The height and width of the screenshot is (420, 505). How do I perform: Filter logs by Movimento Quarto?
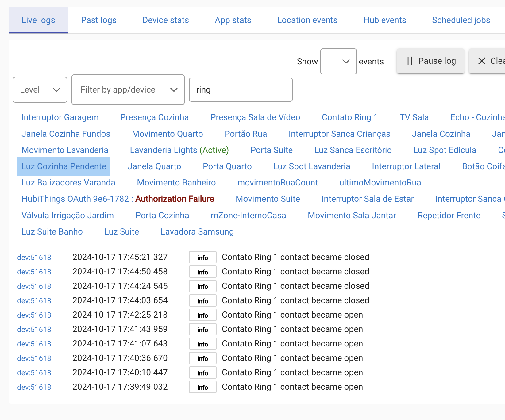point(168,134)
